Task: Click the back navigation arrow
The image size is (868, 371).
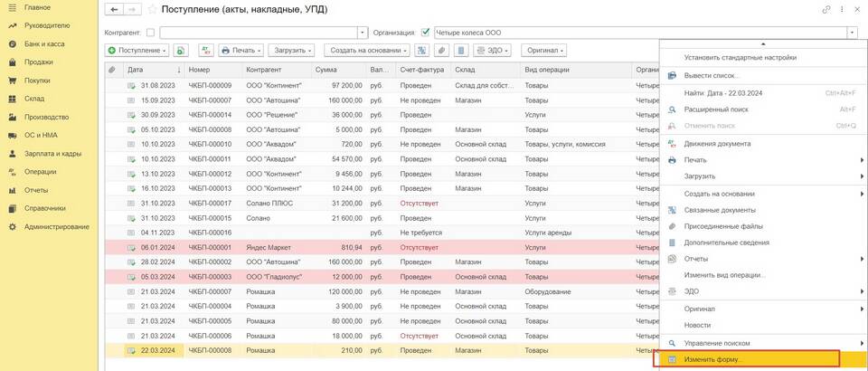Action: coord(113,10)
